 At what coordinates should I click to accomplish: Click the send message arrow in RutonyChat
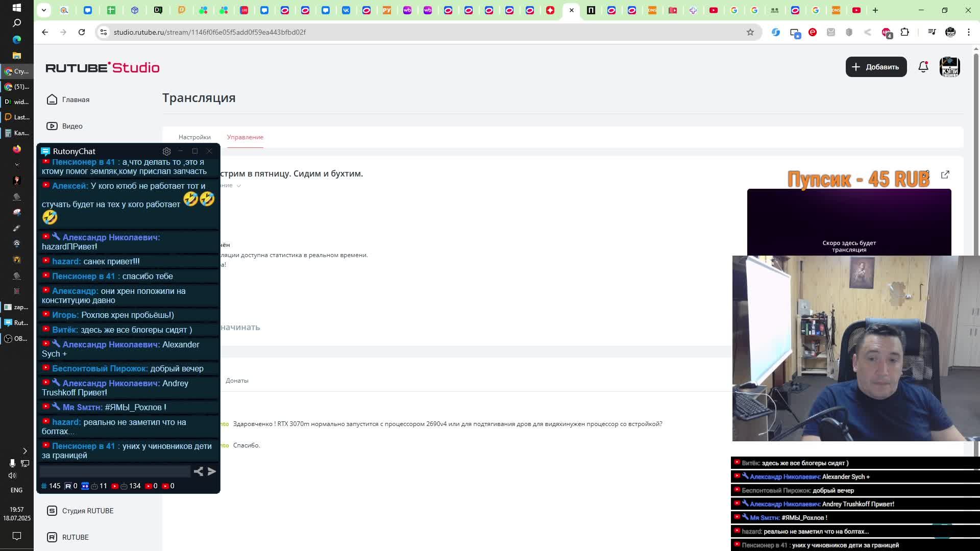click(212, 471)
